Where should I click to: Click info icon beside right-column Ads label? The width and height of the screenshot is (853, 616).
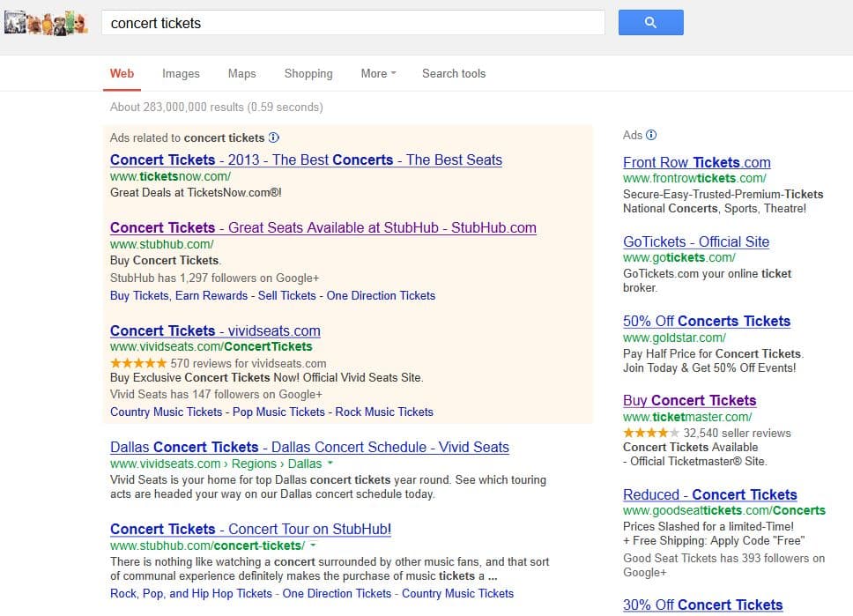pyautogui.click(x=651, y=135)
